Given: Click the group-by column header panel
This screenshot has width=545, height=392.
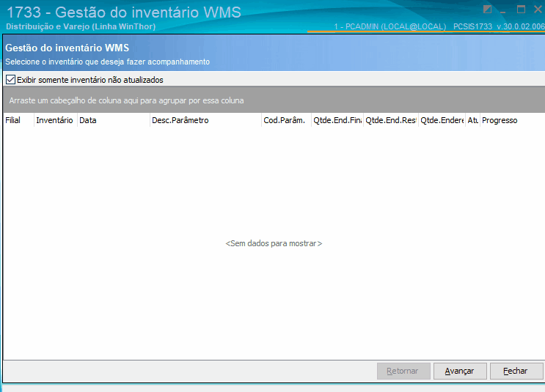Looking at the screenshot, I should (x=272, y=100).
